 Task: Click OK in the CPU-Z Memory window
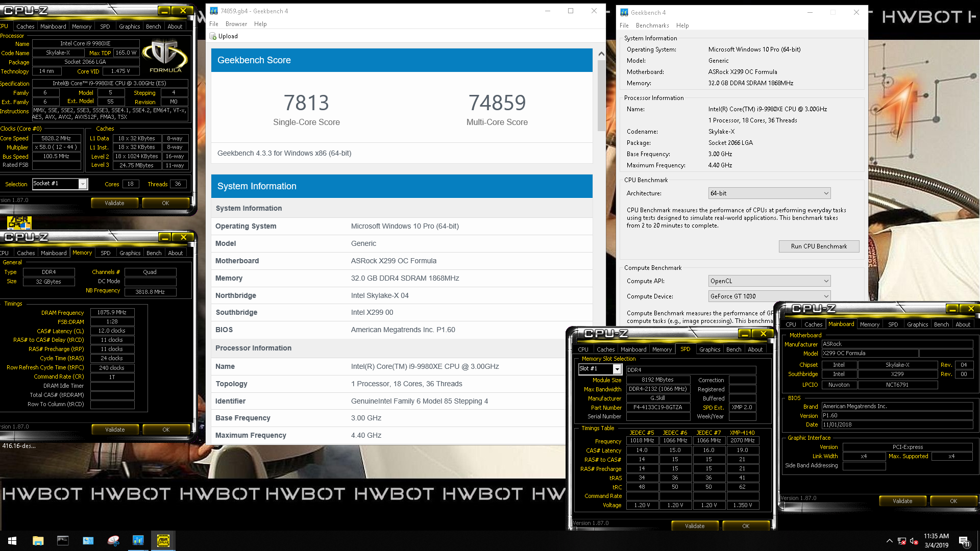(x=166, y=430)
